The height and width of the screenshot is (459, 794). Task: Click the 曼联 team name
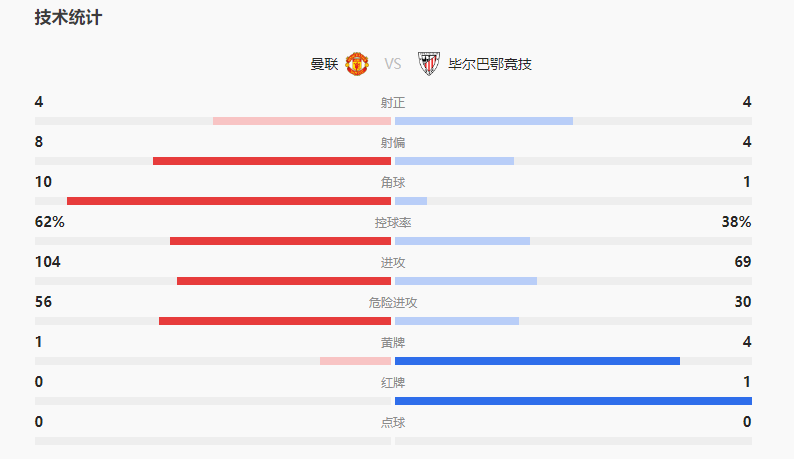pyautogui.click(x=324, y=65)
